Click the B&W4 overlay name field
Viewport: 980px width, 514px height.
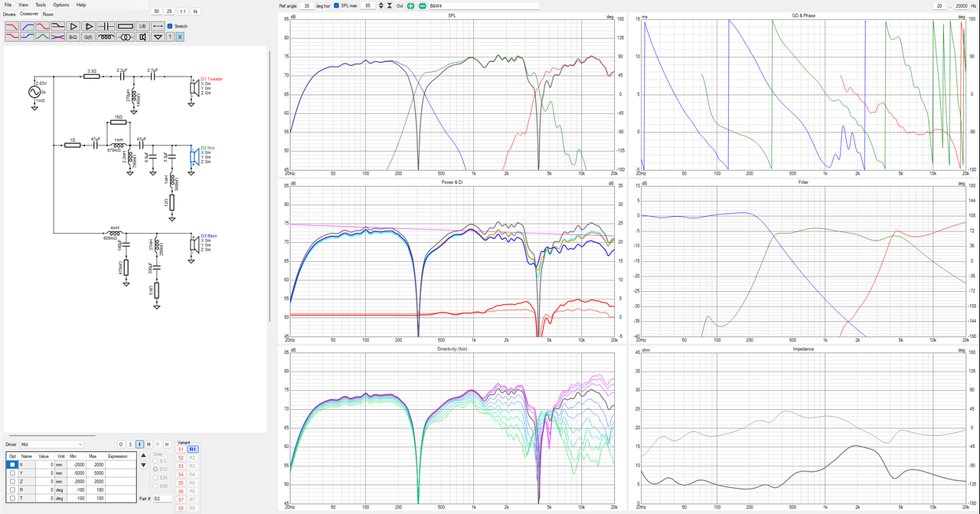[484, 6]
